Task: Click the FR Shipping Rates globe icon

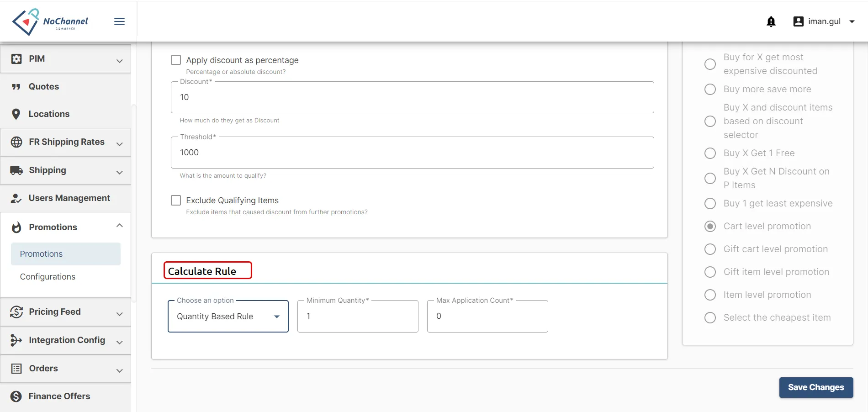Action: (16, 142)
